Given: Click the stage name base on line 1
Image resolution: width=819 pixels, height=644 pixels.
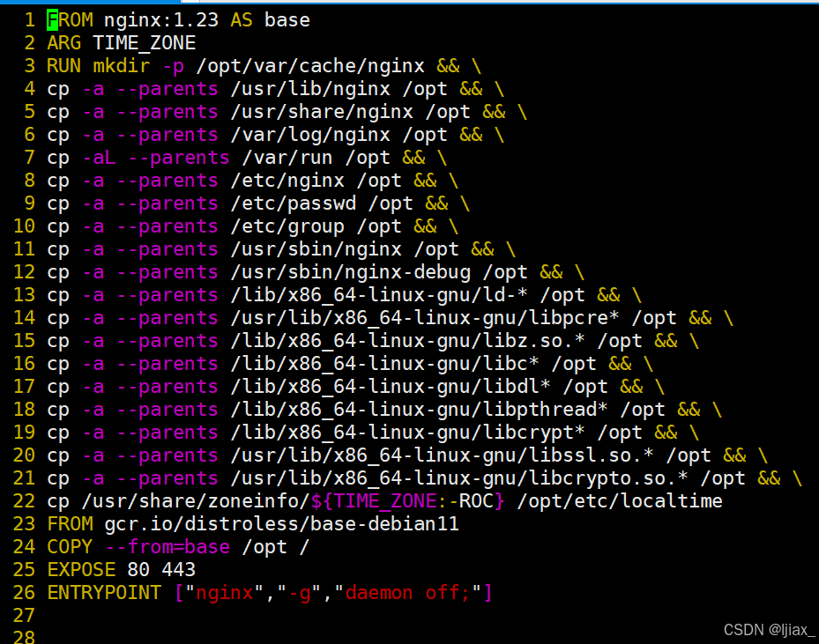Looking at the screenshot, I should pyautogui.click(x=287, y=20).
